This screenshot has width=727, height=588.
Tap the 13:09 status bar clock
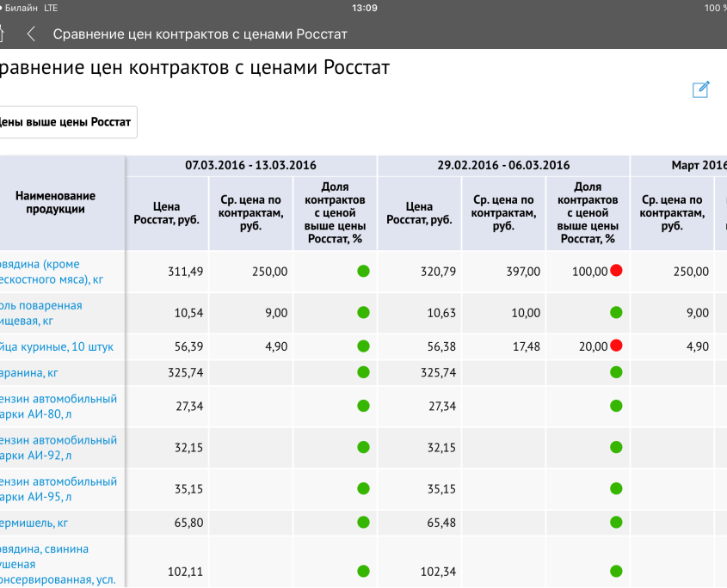(x=365, y=8)
